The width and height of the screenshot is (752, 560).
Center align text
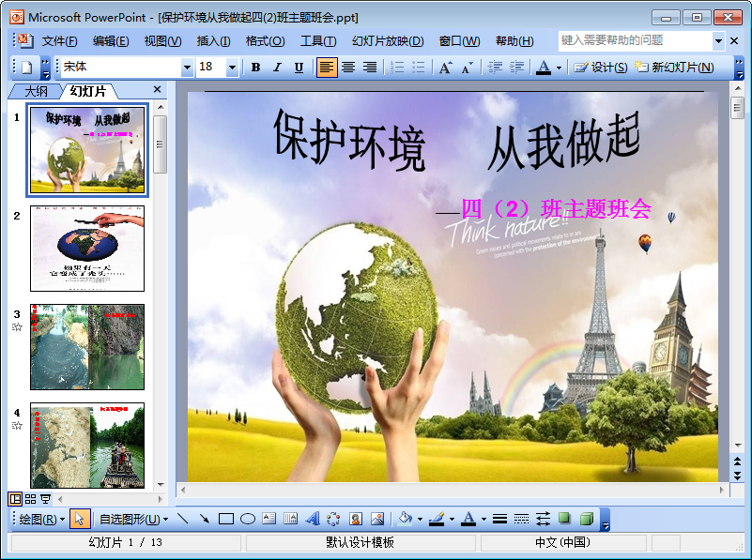tap(348, 68)
